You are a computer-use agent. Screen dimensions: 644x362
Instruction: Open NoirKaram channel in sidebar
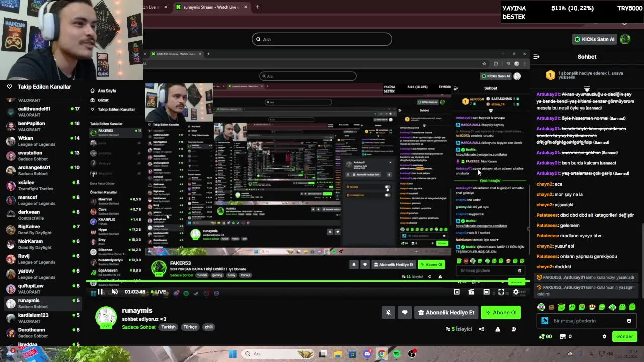[x=42, y=244]
